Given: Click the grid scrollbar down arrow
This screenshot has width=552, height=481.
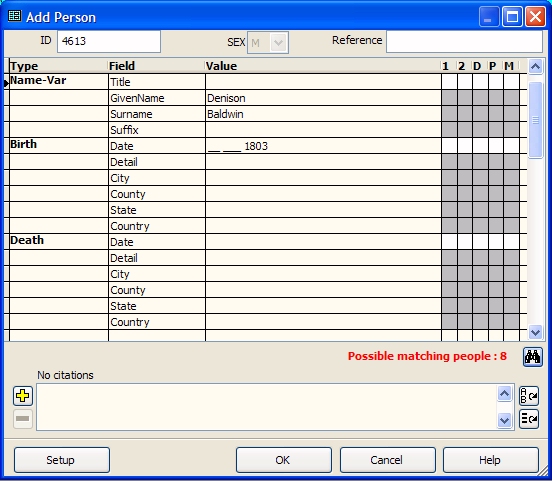Looking at the screenshot, I should 535,332.
